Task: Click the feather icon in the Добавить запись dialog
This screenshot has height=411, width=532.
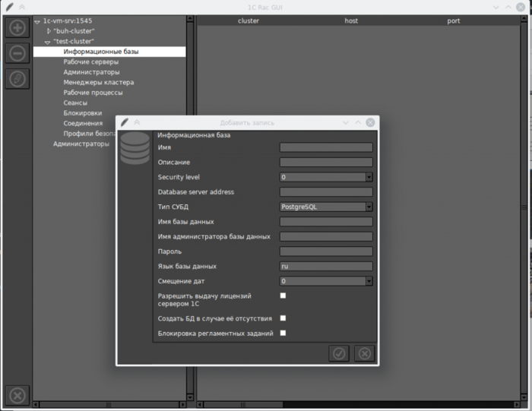Action: 125,122
